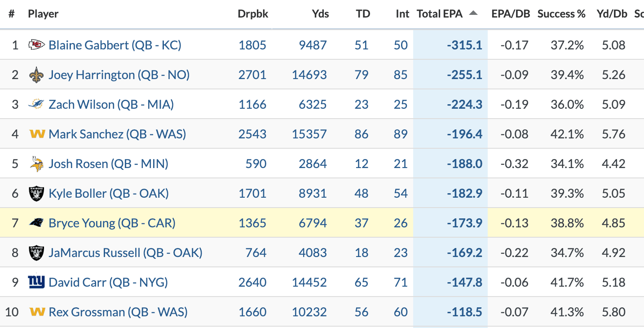
Task: Click the Int column header
Action: [402, 14]
